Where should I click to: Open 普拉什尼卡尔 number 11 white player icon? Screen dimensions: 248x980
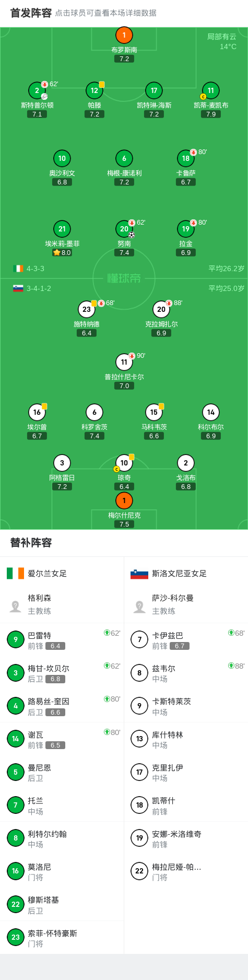pos(124,362)
